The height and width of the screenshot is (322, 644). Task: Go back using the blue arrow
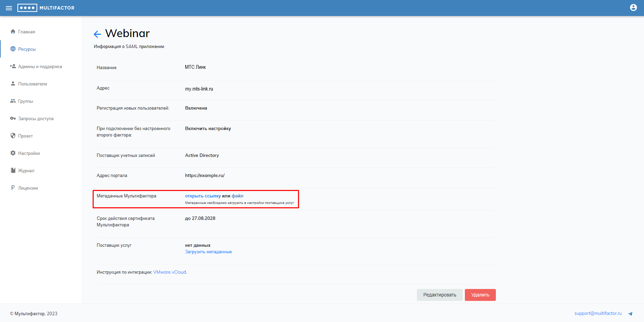97,34
